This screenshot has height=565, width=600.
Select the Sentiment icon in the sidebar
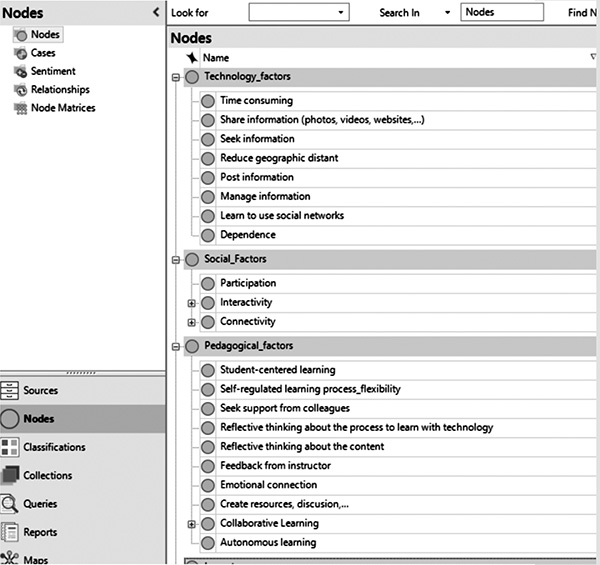tap(21, 71)
